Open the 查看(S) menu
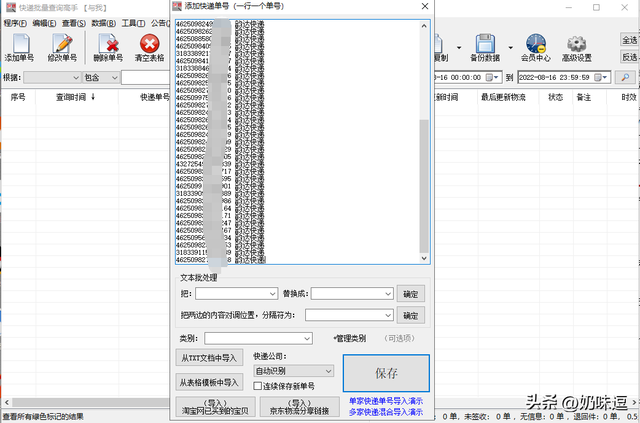The width and height of the screenshot is (640, 423). click(74, 23)
